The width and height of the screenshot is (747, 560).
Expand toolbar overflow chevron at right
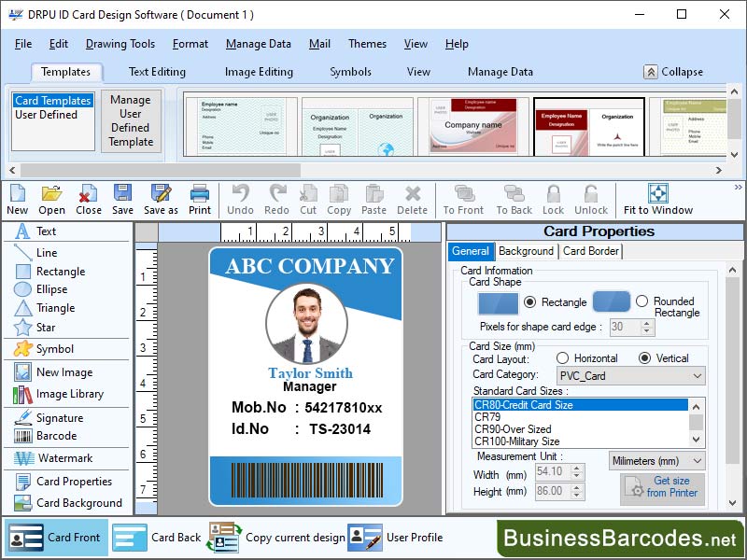coord(739,188)
